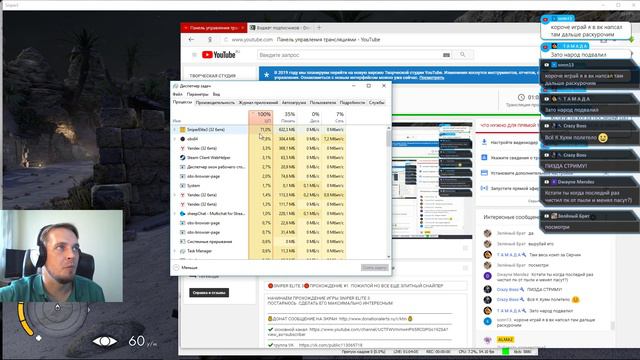Open the Параметры menu in Task Manager
Viewport: 640px width, 360px height.
pyautogui.click(x=198, y=94)
